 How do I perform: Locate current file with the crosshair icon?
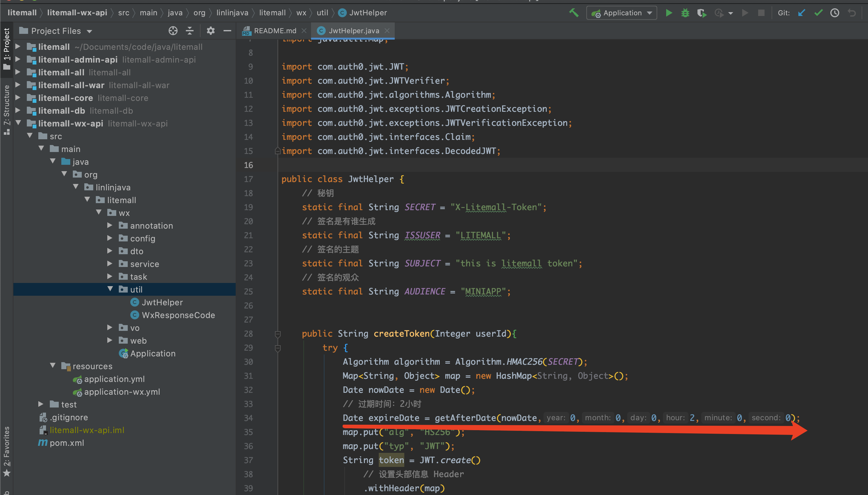(x=173, y=31)
